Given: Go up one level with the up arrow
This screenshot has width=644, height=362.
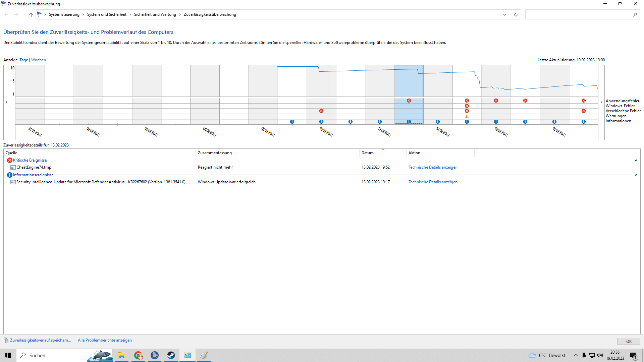Looking at the screenshot, I should [31, 14].
